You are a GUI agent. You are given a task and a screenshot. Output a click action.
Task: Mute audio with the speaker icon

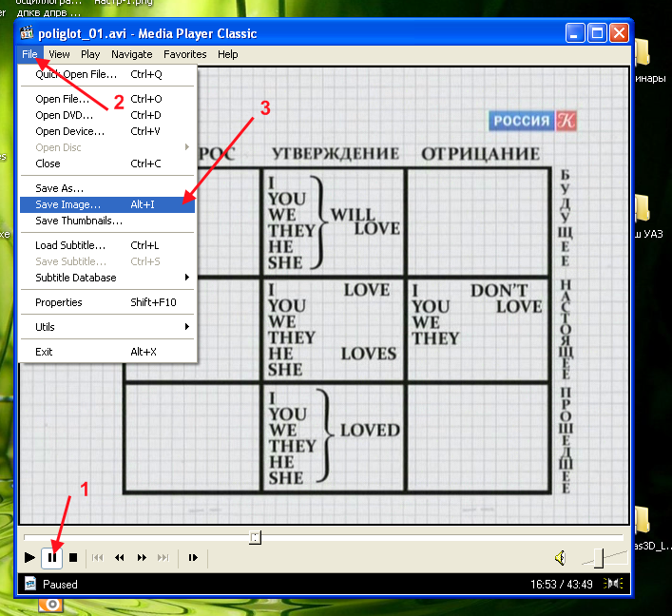561,558
